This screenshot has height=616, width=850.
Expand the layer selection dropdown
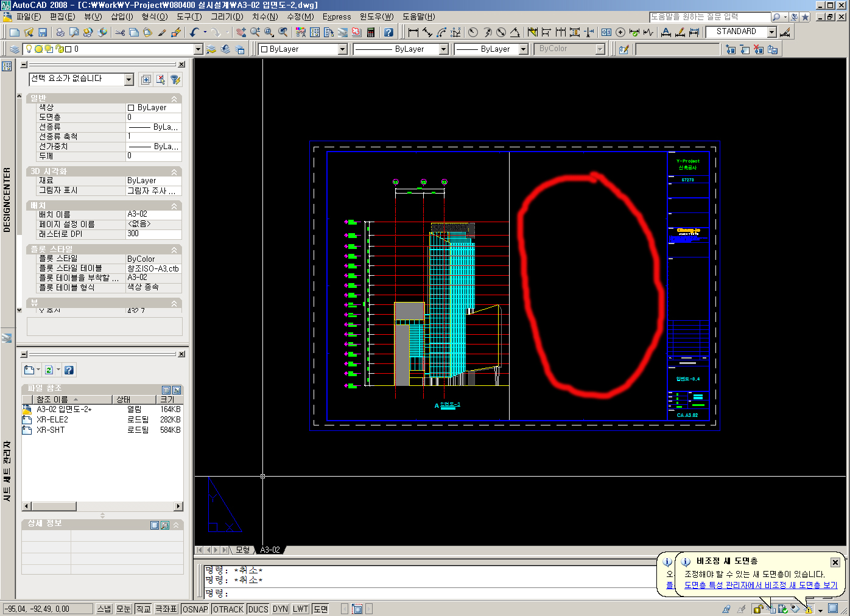(x=198, y=49)
